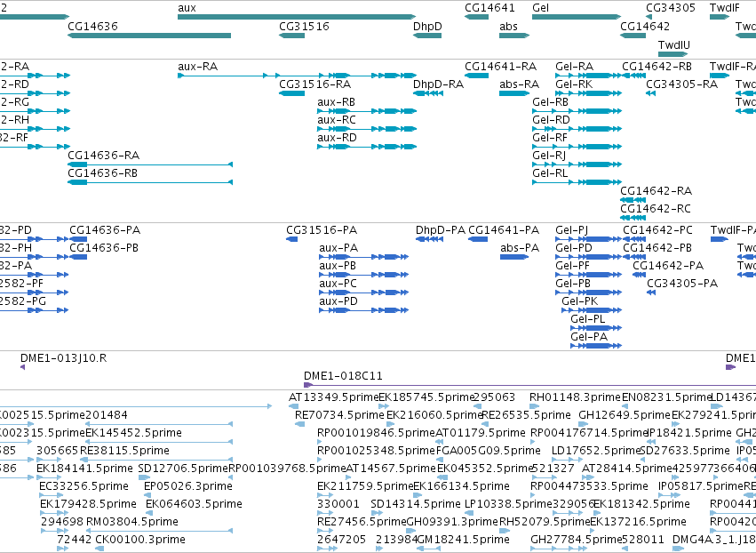Viewport: 756px width, 553px height.
Task: Select protein DhpD-PA
Action: (441, 230)
